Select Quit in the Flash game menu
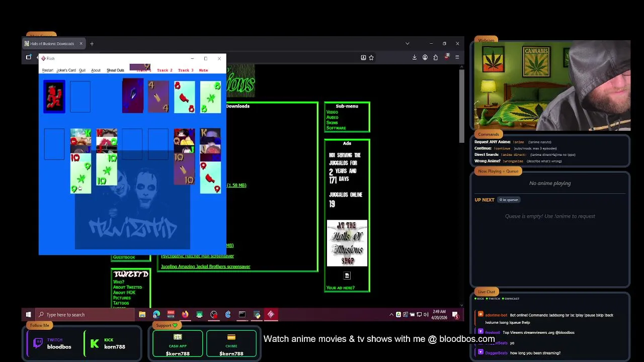The image size is (644, 362). tap(82, 70)
